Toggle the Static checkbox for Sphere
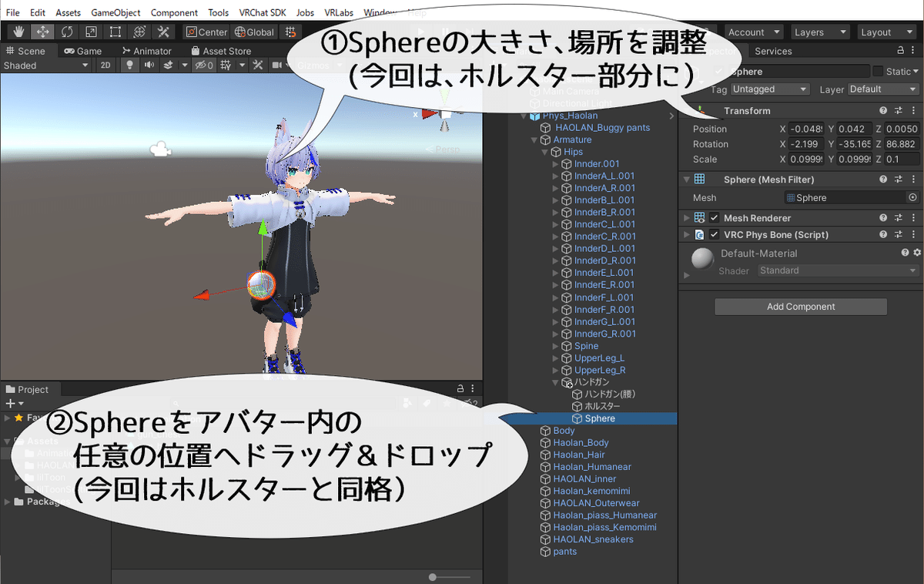Viewport: 924px width, 584px height. click(x=878, y=71)
